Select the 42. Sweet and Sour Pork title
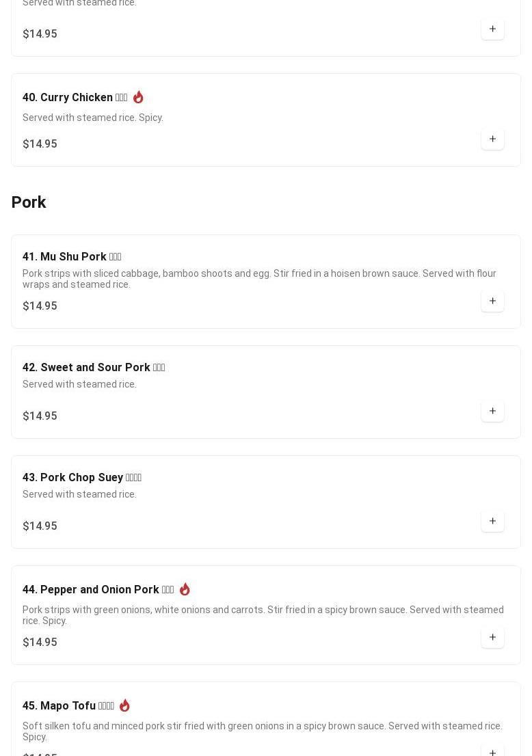The height and width of the screenshot is (756, 532). click(94, 368)
